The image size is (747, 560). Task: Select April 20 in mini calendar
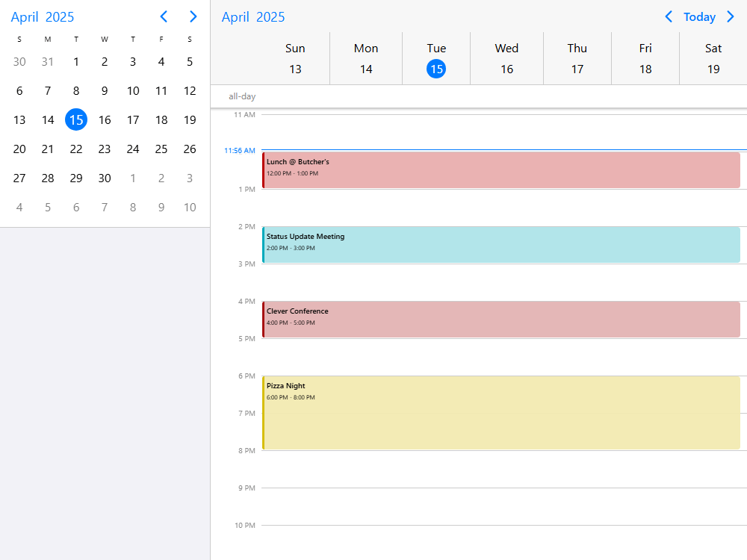[x=19, y=149]
